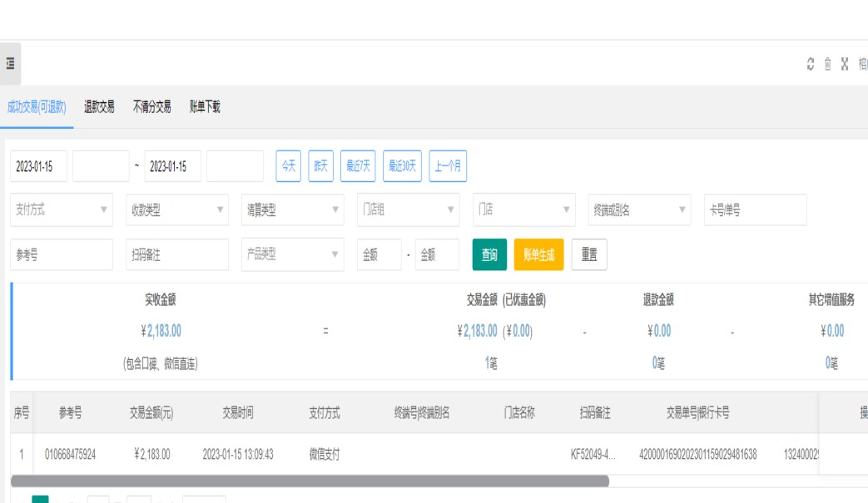
Task: Click the 昨天 quick date button
Action: click(x=320, y=166)
